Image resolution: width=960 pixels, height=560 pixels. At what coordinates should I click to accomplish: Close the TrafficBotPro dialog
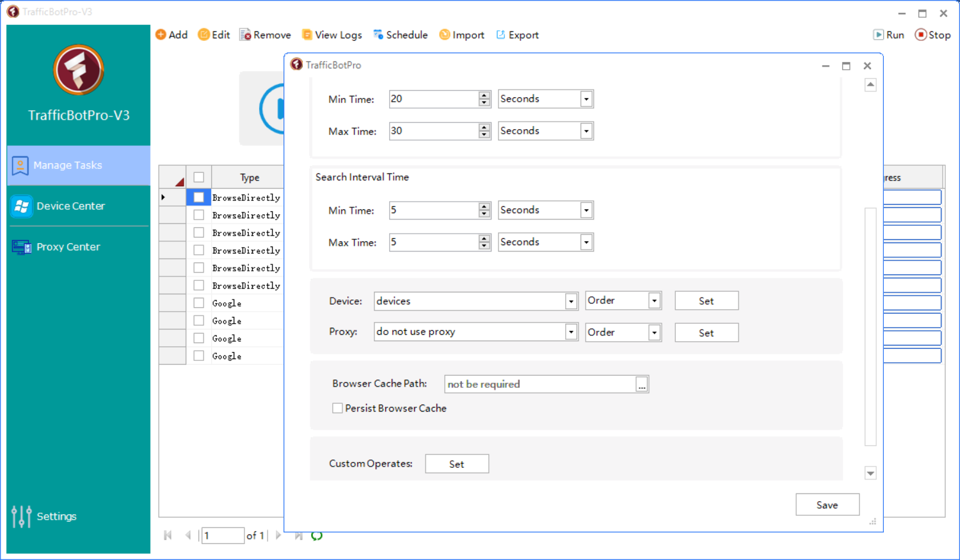tap(867, 65)
